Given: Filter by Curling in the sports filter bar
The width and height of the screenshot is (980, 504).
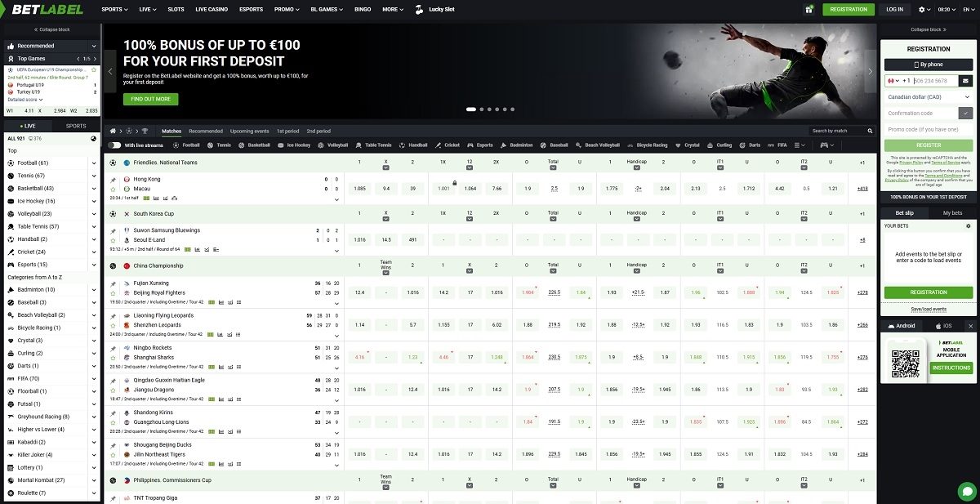Looking at the screenshot, I should tap(719, 145).
